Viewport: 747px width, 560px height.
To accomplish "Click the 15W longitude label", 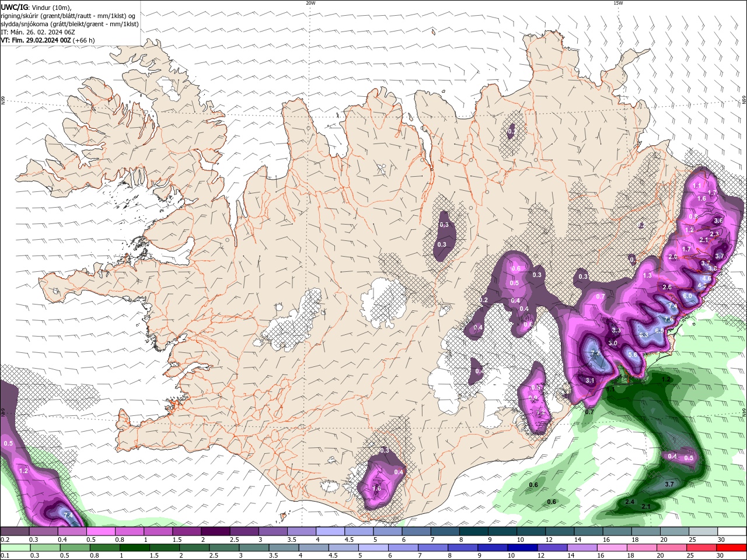I will click(x=618, y=3).
